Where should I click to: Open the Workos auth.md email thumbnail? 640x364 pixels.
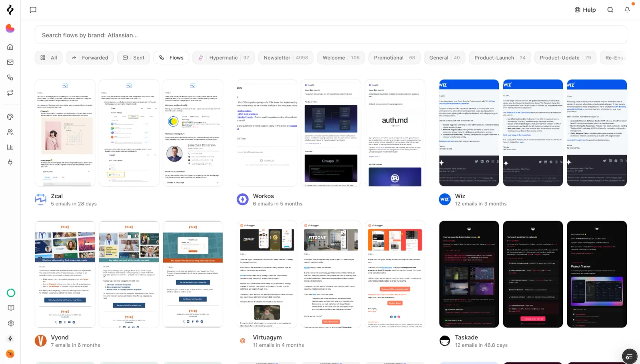click(x=395, y=133)
